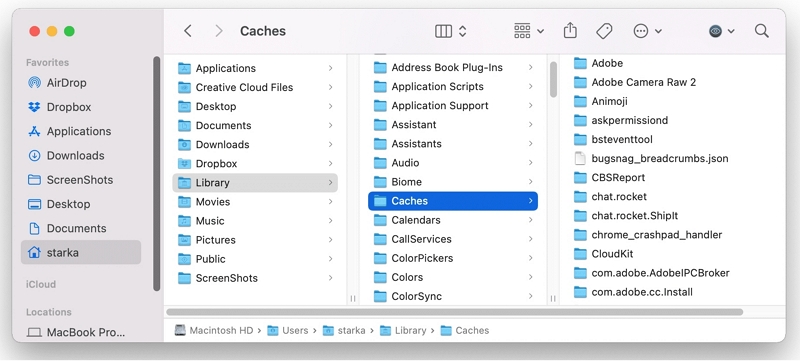Viewport: 800px width, 361px height.
Task: Click the Search magnifying glass
Action: click(762, 31)
